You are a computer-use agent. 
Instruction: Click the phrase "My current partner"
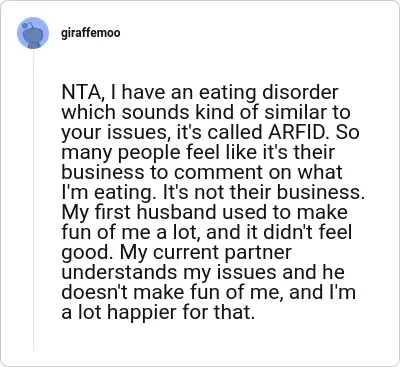(206, 253)
